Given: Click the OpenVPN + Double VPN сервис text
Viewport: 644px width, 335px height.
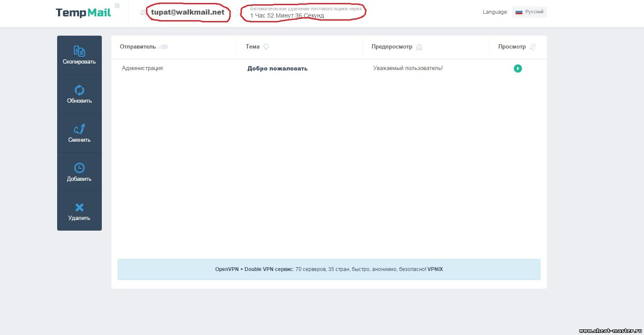Looking at the screenshot, I should (x=254, y=269).
